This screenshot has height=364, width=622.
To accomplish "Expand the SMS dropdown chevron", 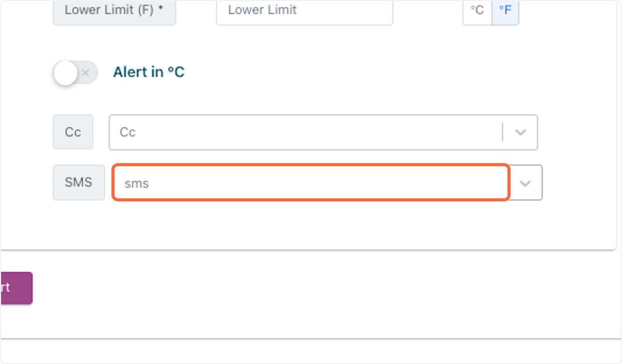I will pyautogui.click(x=526, y=183).
